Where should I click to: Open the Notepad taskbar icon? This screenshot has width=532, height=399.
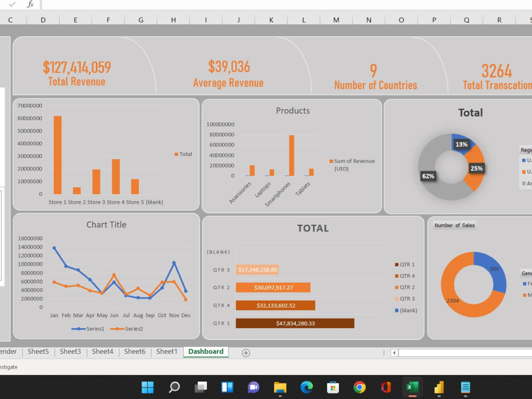tap(465, 387)
